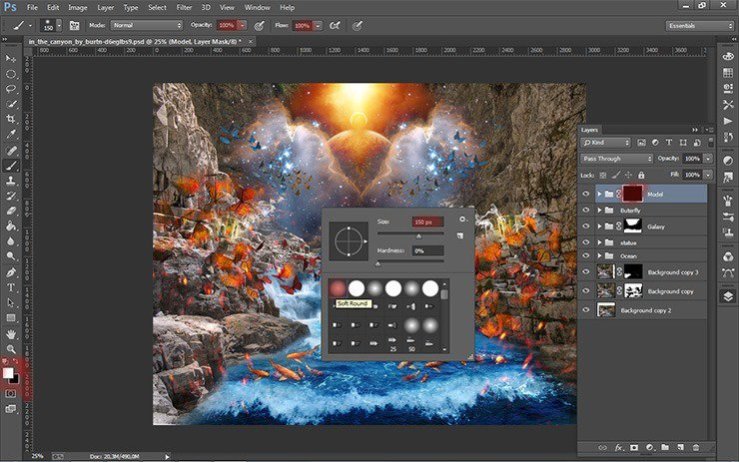Select the Lasso tool
739x462 pixels.
(x=11, y=88)
